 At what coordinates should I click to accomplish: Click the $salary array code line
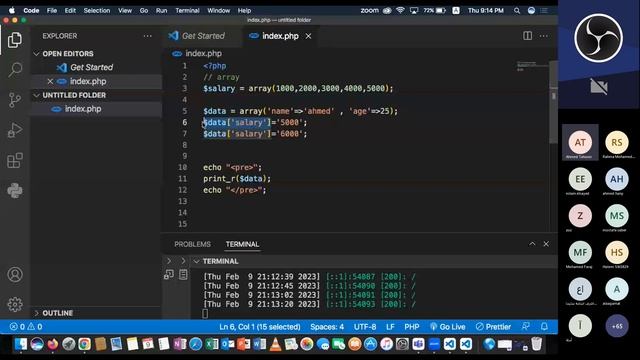coord(298,89)
